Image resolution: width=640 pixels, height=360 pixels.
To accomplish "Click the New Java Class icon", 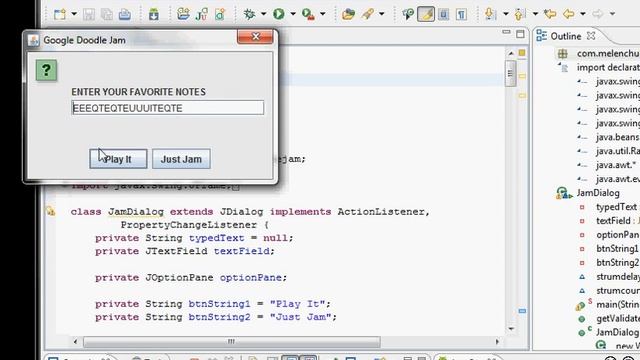I will [220, 14].
